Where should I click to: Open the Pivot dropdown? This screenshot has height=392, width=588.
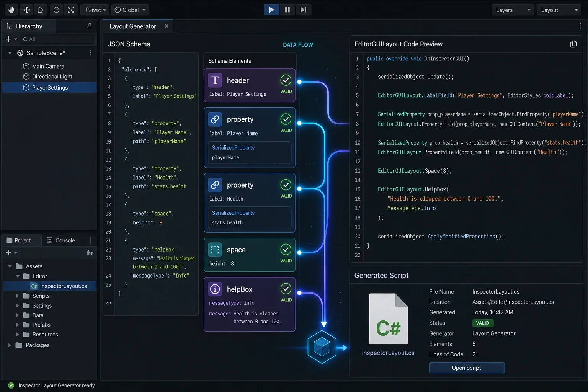click(x=95, y=10)
